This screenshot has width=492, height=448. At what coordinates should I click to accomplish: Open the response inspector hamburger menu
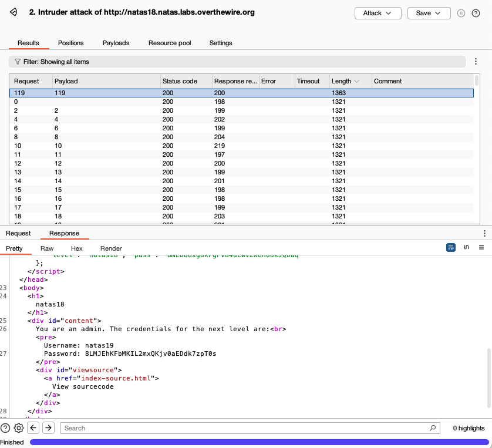point(481,248)
